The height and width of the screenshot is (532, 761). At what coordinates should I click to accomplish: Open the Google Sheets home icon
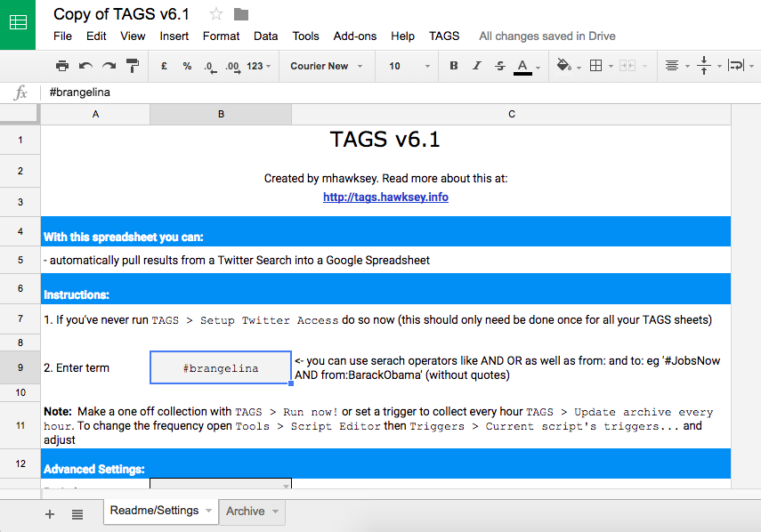[18, 24]
